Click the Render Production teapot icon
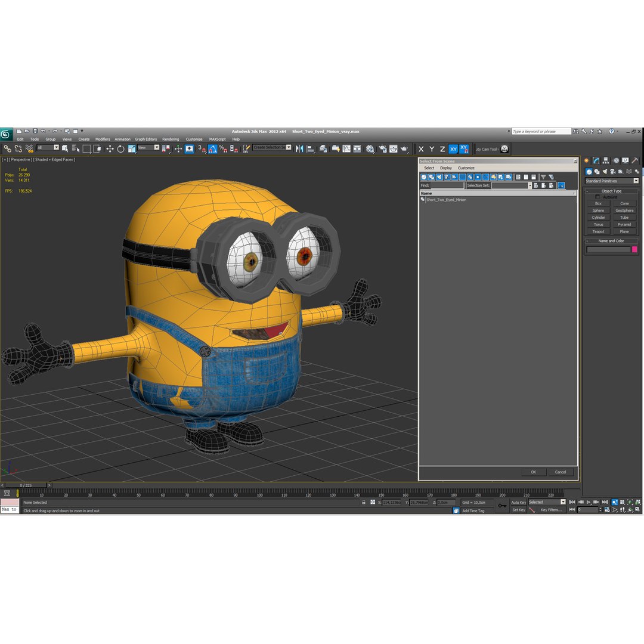The height and width of the screenshot is (644, 644). pyautogui.click(x=404, y=148)
